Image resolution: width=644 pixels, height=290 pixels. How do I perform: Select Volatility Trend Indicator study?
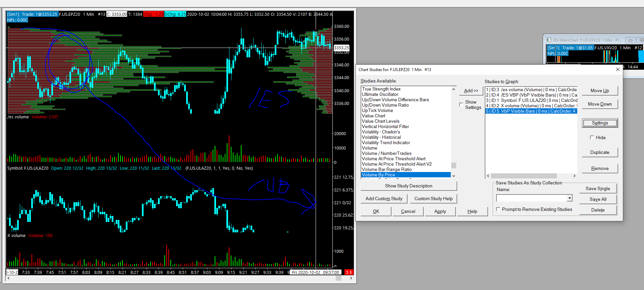tap(406, 142)
